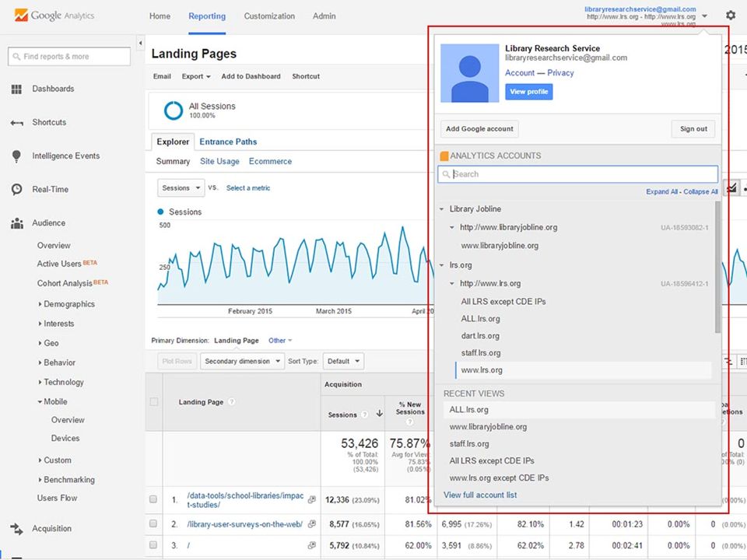Sign out of the account
Screen dimensions: 747x560
693,129
